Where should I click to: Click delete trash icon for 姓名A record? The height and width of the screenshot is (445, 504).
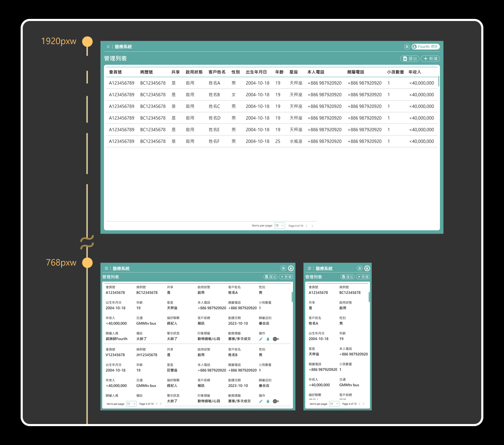[268, 339]
